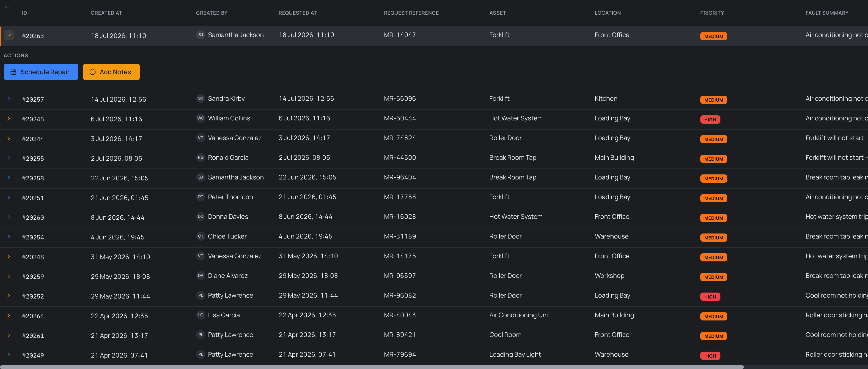
Task: Expand row #20251 chevron
Action: (9, 197)
